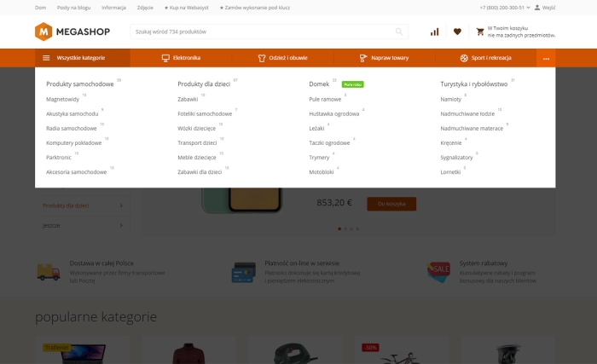Open the shopping cart icon
This screenshot has height=364, width=597.
pos(480,32)
